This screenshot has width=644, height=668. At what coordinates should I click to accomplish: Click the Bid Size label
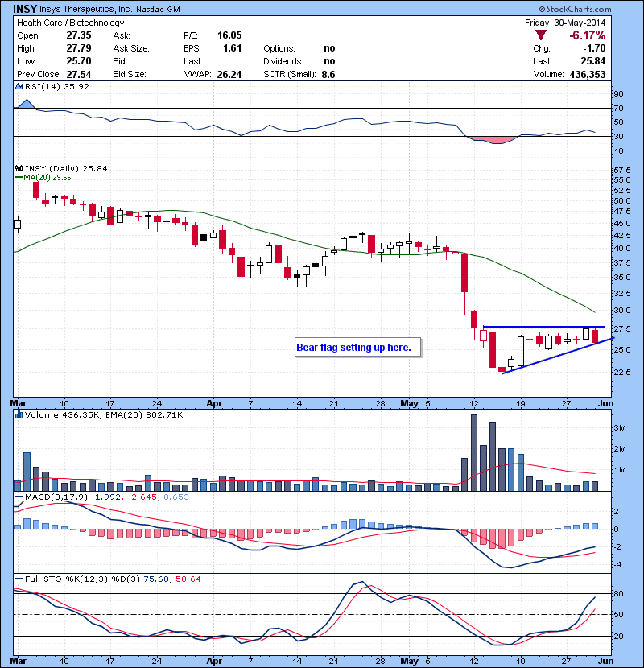(130, 75)
